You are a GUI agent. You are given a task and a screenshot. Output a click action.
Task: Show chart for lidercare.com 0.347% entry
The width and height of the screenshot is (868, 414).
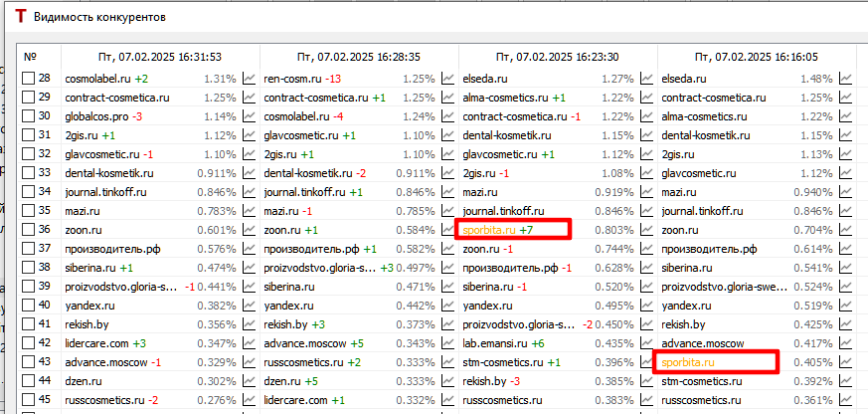[x=250, y=343]
